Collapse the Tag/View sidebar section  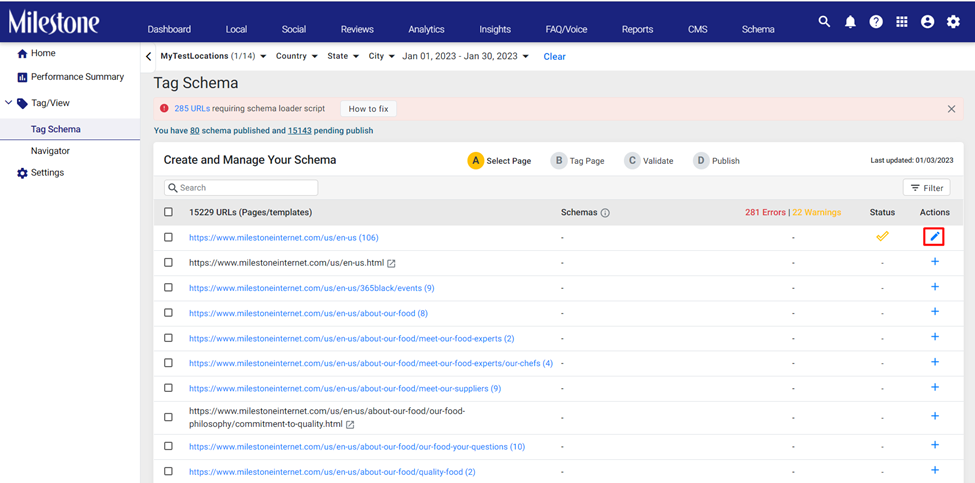point(8,103)
